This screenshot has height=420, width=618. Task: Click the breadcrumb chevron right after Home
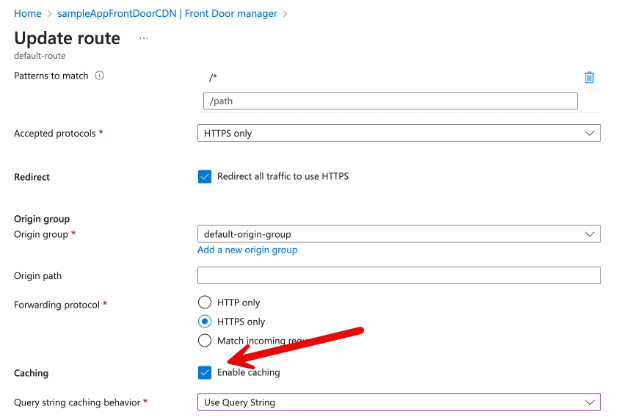[x=49, y=13]
